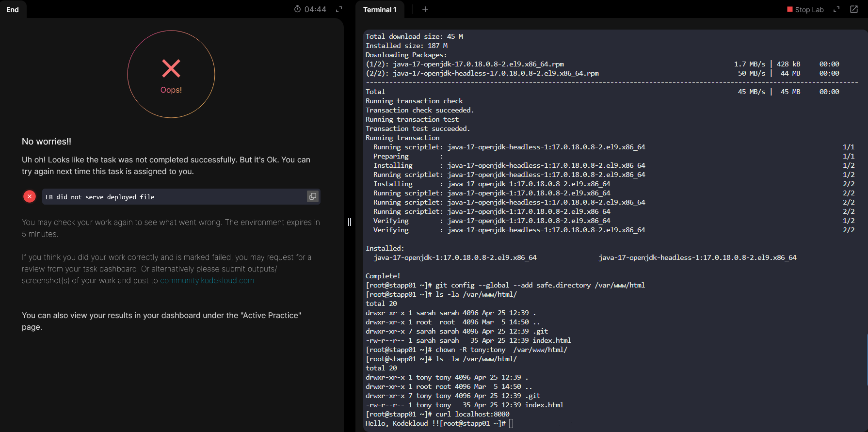This screenshot has width=868, height=432.
Task: Grab the divider handle between the panels
Action: point(350,222)
